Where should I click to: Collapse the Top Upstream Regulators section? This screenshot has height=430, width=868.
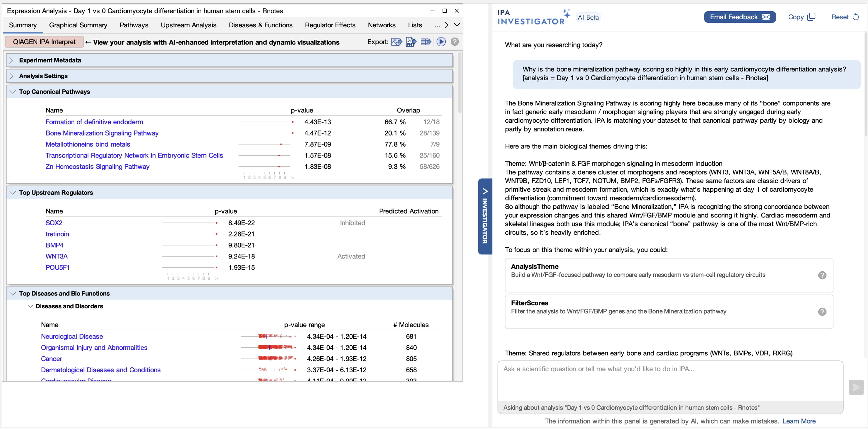click(13, 193)
